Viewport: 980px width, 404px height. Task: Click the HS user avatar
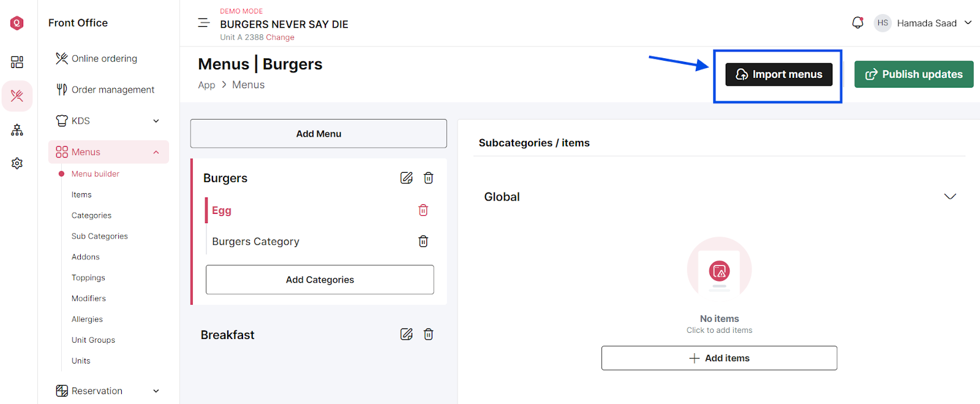[x=883, y=23]
